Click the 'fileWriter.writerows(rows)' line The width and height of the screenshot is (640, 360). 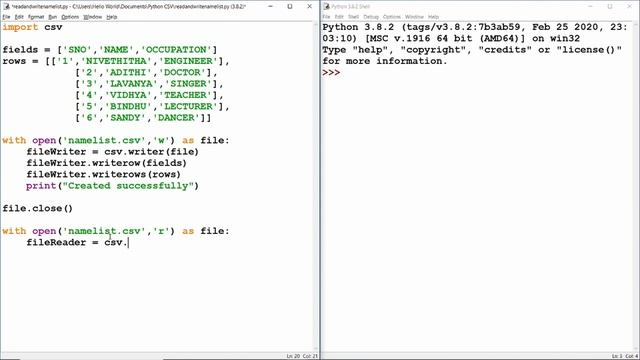pyautogui.click(x=104, y=174)
